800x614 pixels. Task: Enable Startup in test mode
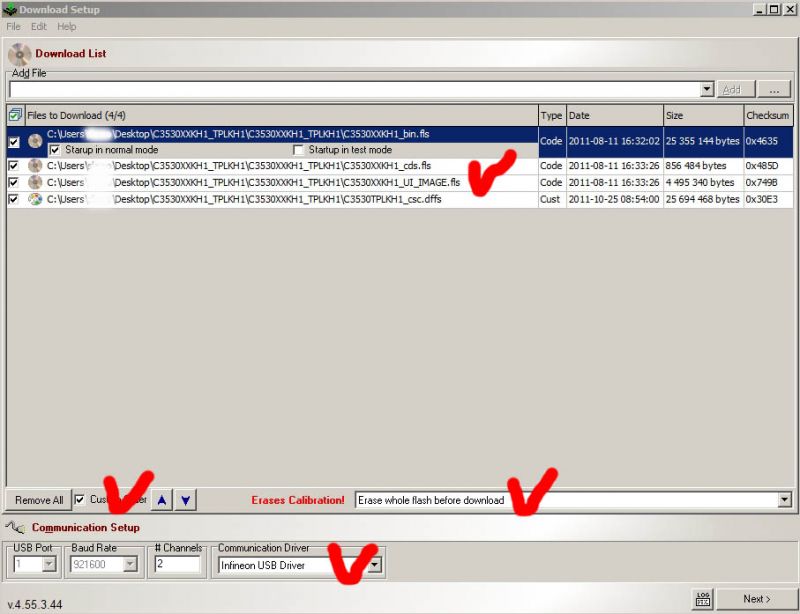click(297, 149)
